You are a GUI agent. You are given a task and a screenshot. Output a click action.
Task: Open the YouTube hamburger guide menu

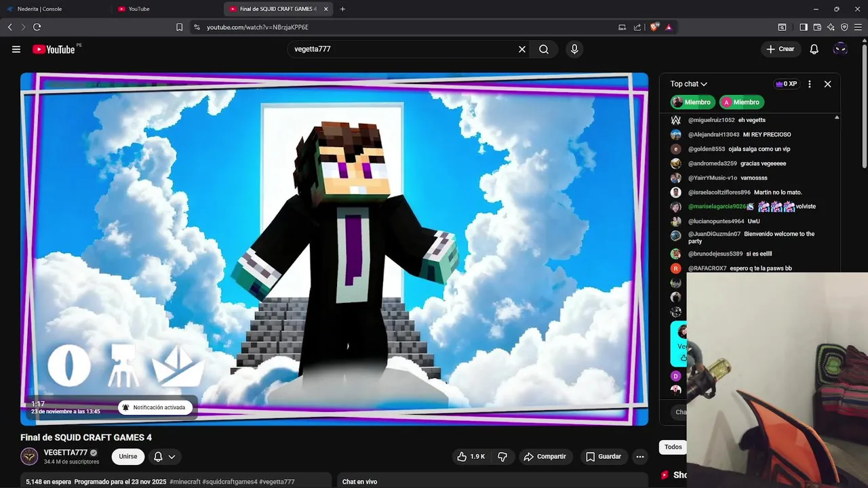pos(16,49)
